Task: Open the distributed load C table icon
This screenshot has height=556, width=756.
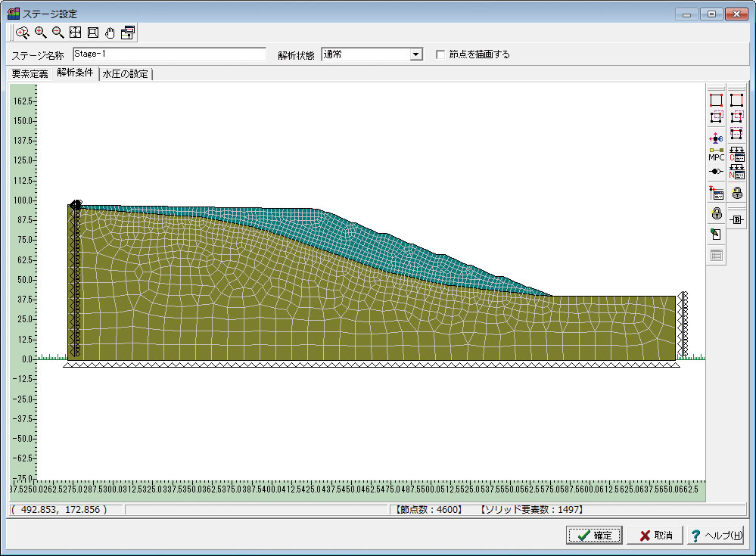Action: click(x=737, y=154)
